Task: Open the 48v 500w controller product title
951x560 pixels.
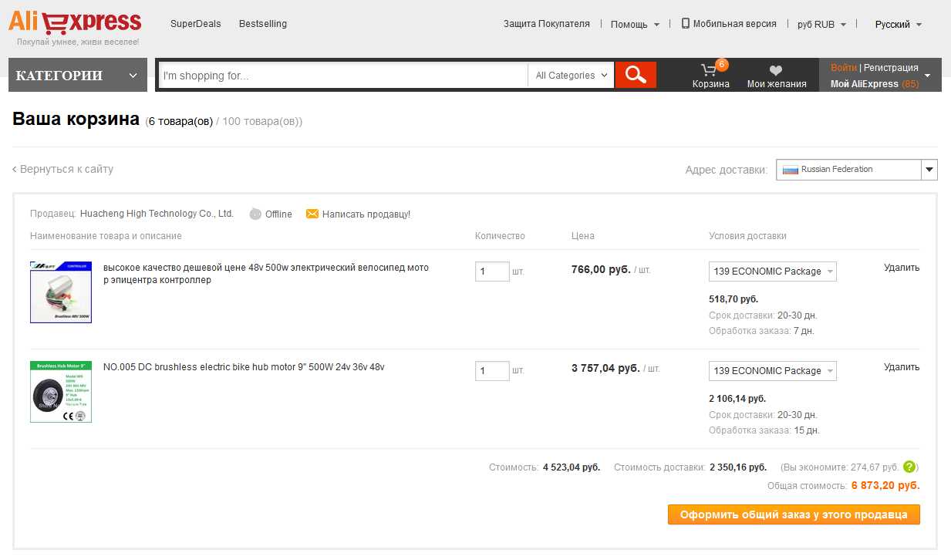Action: [266, 274]
